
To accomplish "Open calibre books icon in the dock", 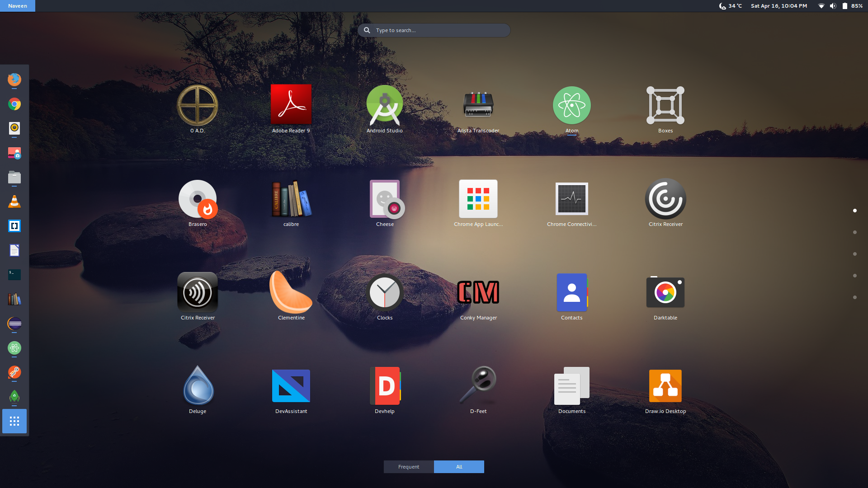I will coord(14,299).
